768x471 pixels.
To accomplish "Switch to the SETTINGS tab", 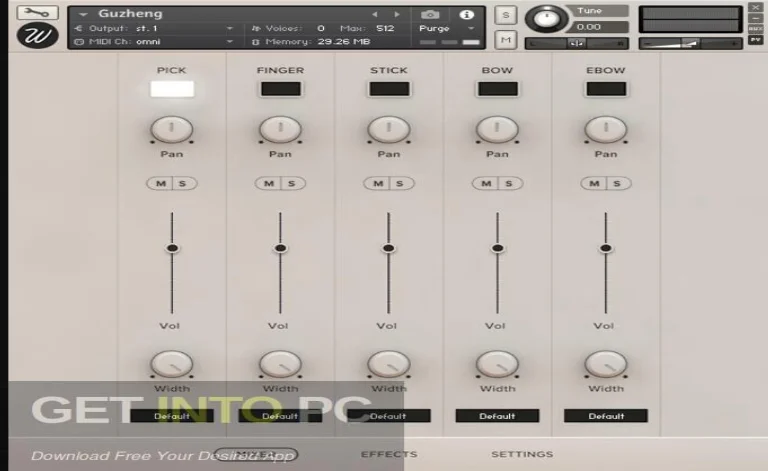I will click(x=522, y=454).
